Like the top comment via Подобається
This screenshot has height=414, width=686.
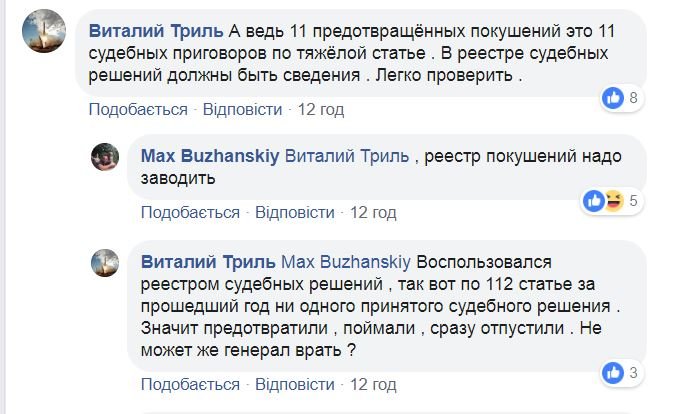pyautogui.click(x=138, y=109)
